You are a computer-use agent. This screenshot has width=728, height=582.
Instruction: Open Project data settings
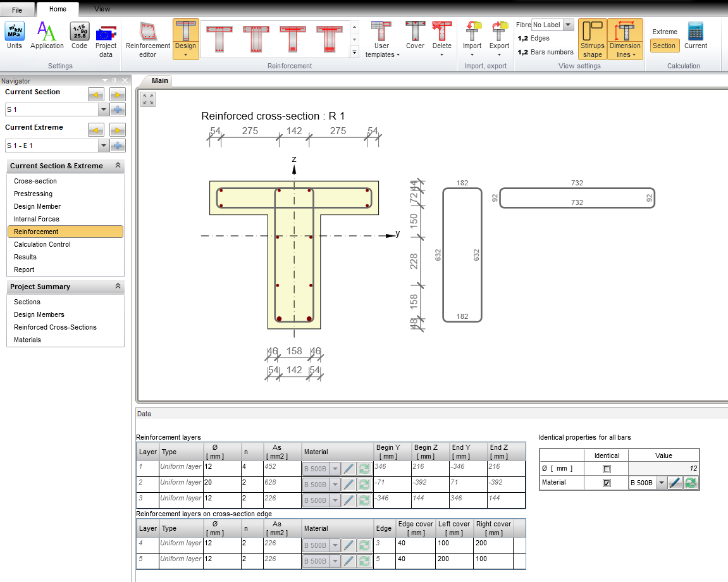pyautogui.click(x=106, y=39)
